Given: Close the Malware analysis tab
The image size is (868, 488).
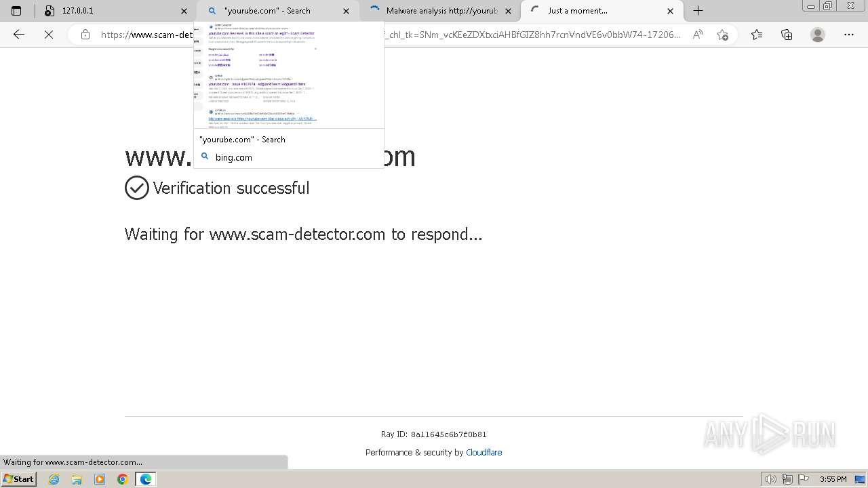Looking at the screenshot, I should coord(508,11).
